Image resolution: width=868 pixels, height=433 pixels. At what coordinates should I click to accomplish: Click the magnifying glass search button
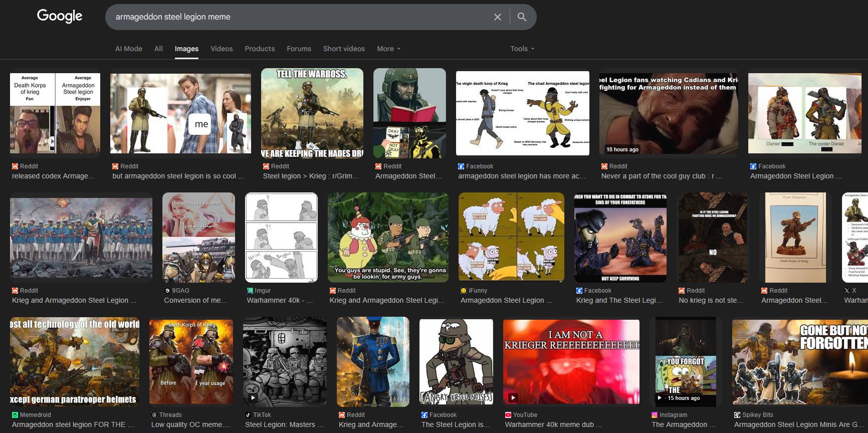click(522, 17)
